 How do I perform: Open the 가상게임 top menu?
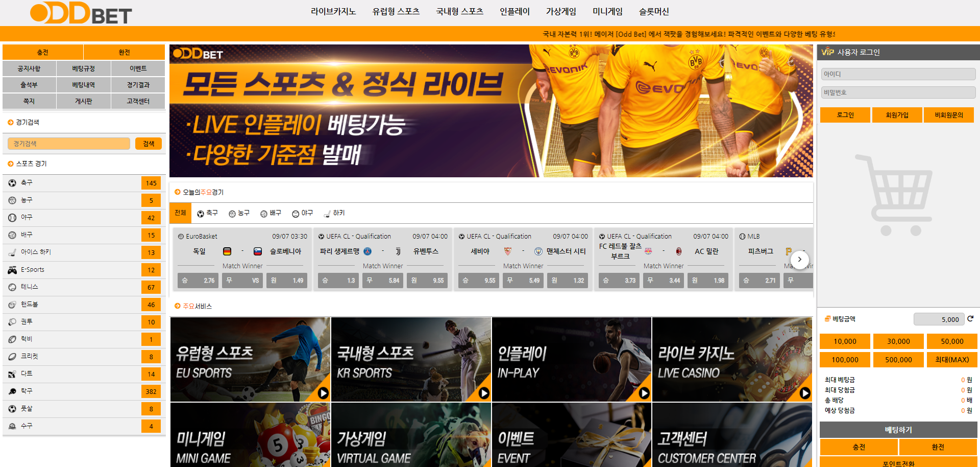[561, 11]
